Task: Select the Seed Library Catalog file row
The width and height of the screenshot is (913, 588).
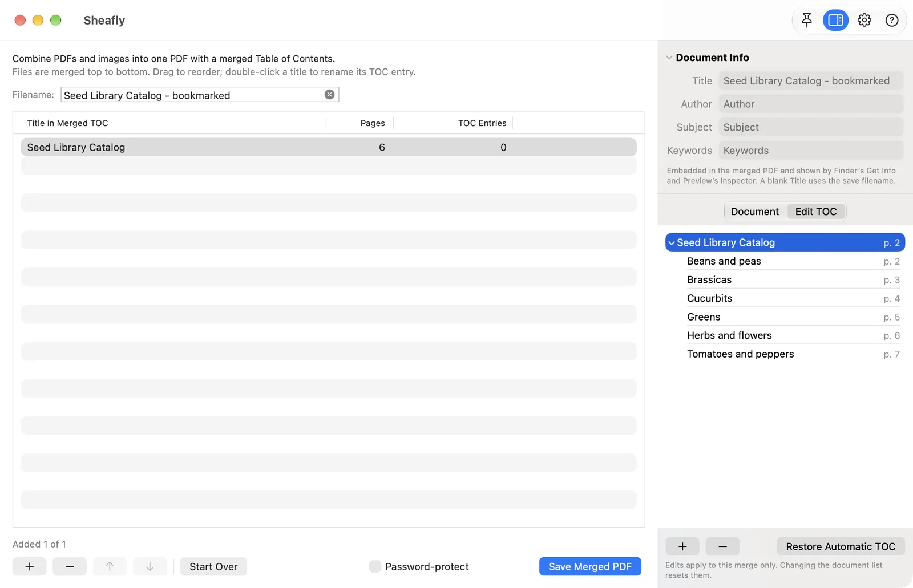Action: pos(329,147)
